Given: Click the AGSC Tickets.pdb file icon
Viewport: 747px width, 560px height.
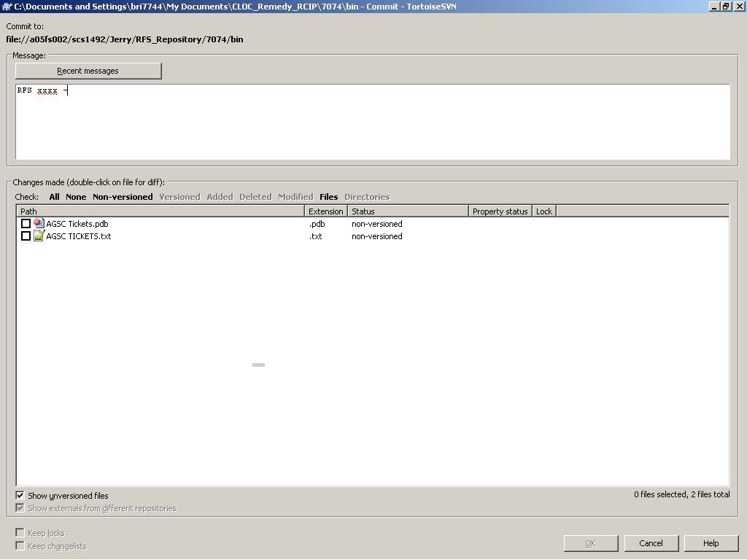Looking at the screenshot, I should 39,223.
